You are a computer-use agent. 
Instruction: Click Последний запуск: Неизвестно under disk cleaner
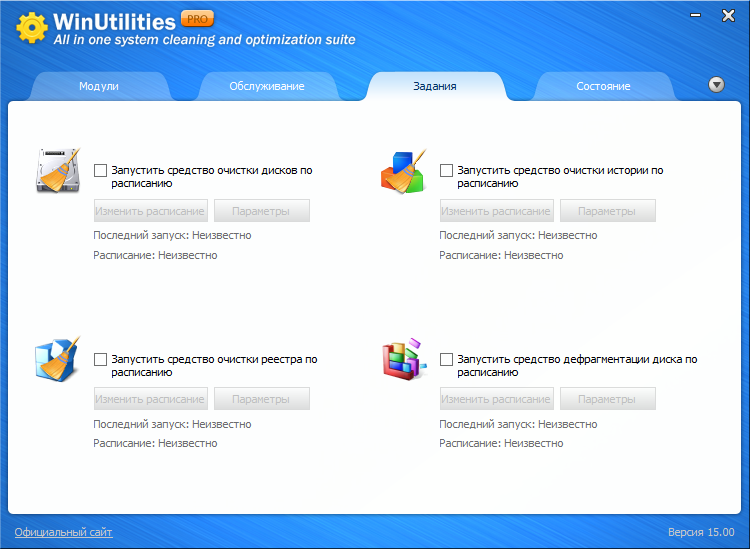[172, 235]
